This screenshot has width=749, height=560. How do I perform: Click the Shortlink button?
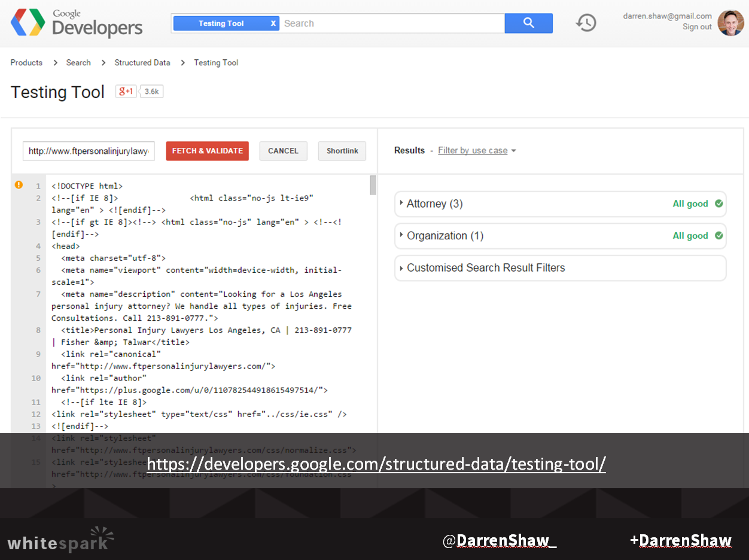[342, 151]
